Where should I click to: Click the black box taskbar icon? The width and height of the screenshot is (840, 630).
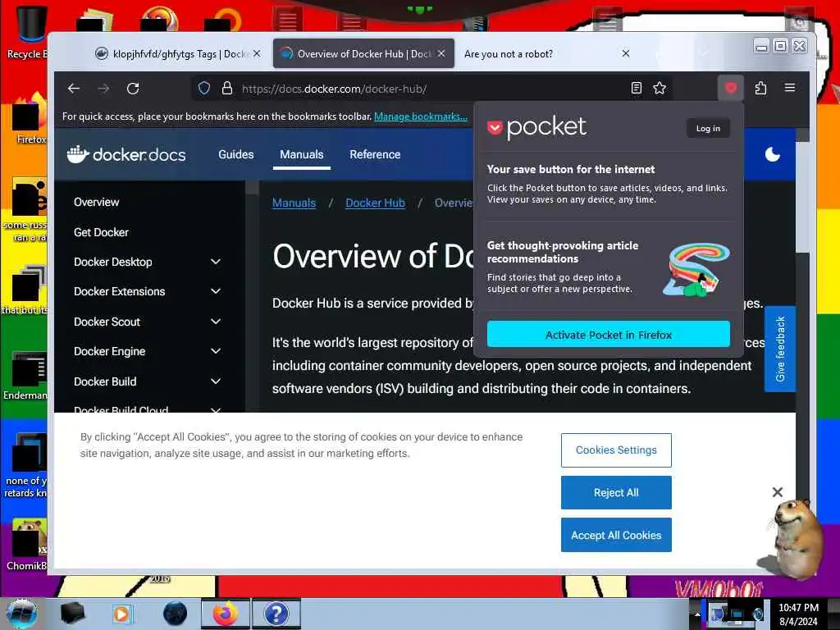72,614
